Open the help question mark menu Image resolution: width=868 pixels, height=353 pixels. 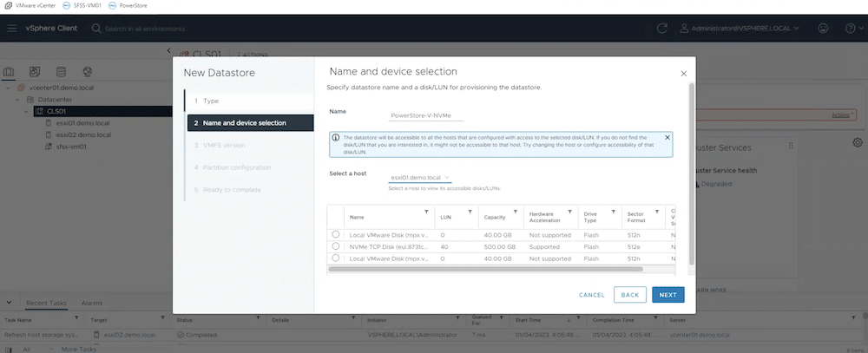[851, 29]
